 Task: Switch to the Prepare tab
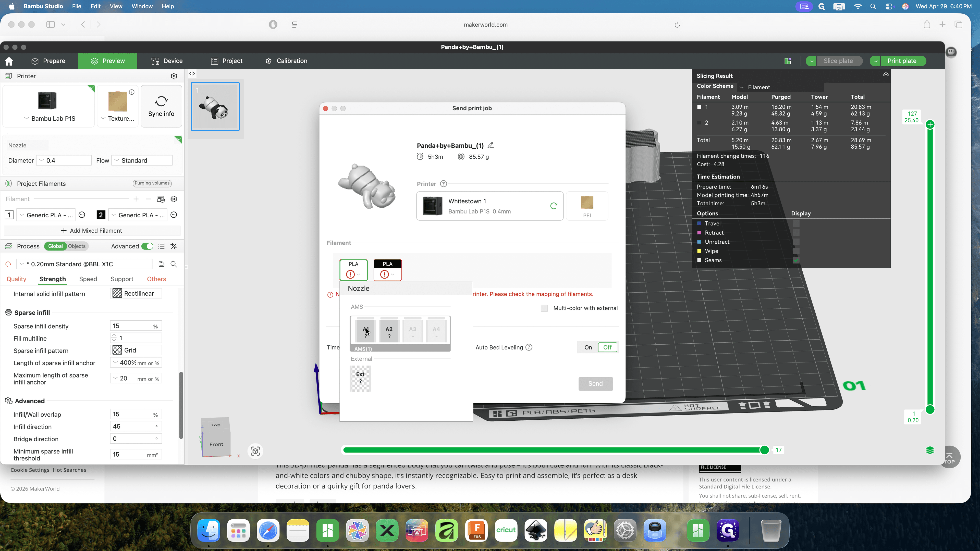click(x=48, y=61)
